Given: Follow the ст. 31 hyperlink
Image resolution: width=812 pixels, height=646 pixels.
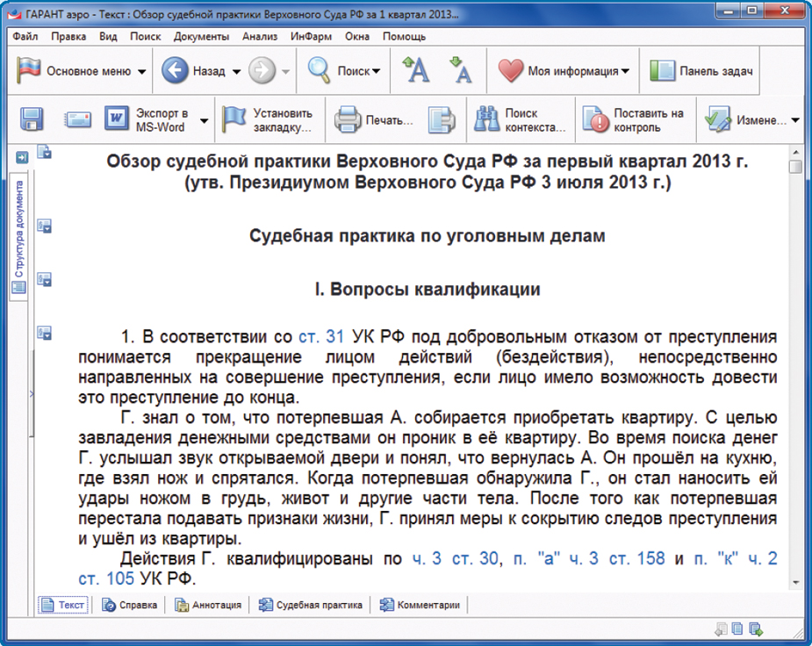Looking at the screenshot, I should tap(321, 337).
